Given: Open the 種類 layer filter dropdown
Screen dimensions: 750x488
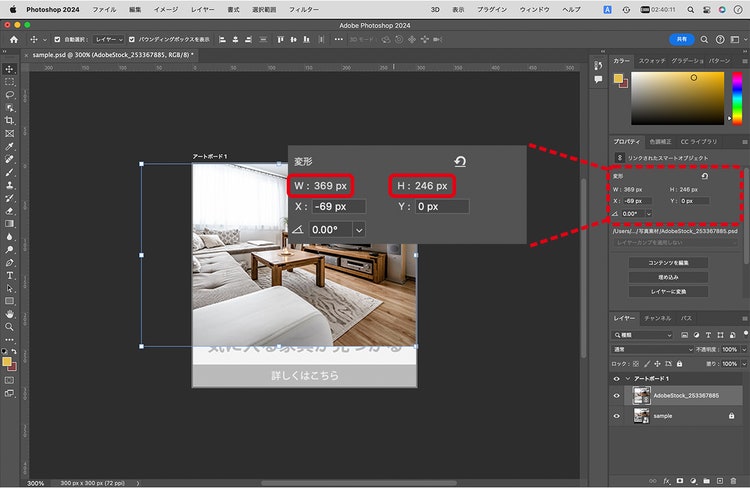Looking at the screenshot, I should click(x=643, y=335).
